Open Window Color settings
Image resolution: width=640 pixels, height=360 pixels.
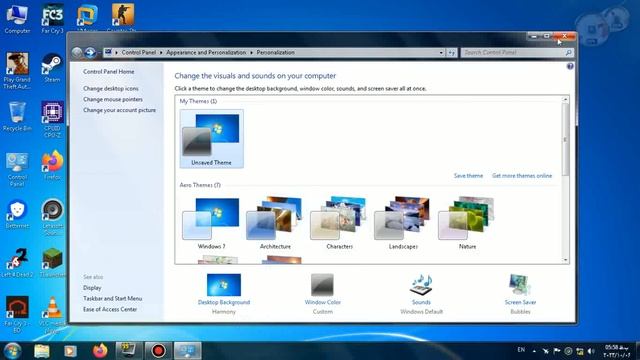pos(322,293)
